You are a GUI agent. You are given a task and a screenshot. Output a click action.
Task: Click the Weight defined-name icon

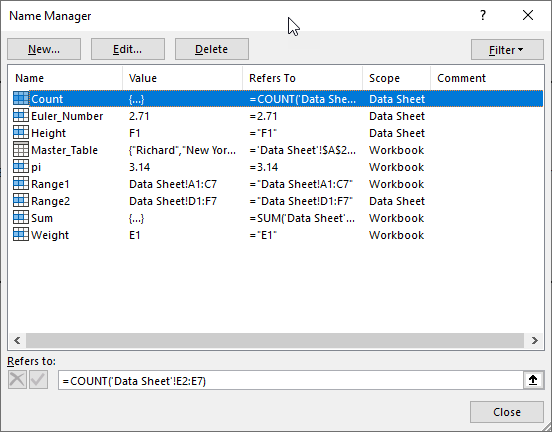(x=21, y=234)
